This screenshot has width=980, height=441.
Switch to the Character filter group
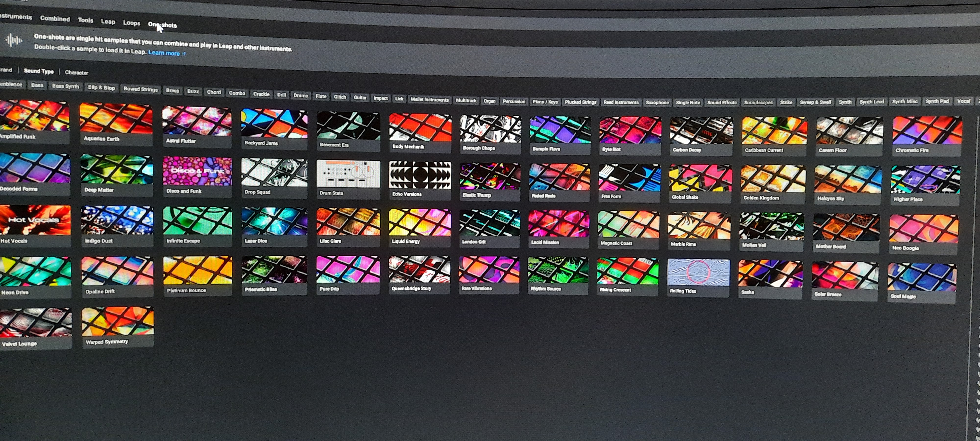point(76,72)
